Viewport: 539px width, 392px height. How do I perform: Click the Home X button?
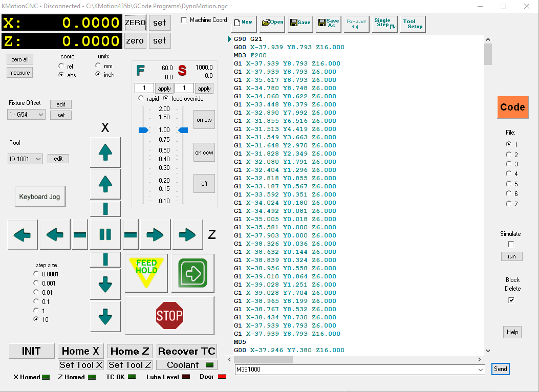pos(80,351)
